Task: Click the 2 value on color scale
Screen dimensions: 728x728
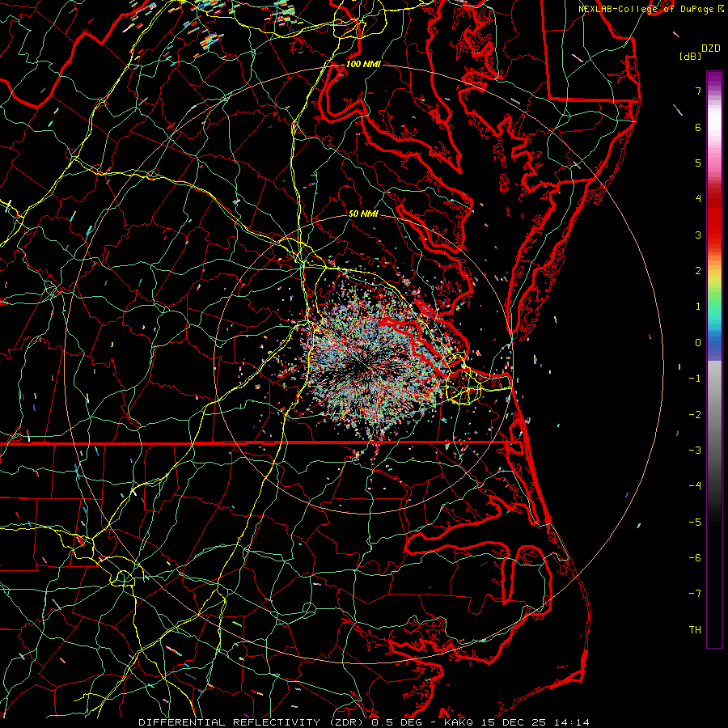Action: [698, 271]
